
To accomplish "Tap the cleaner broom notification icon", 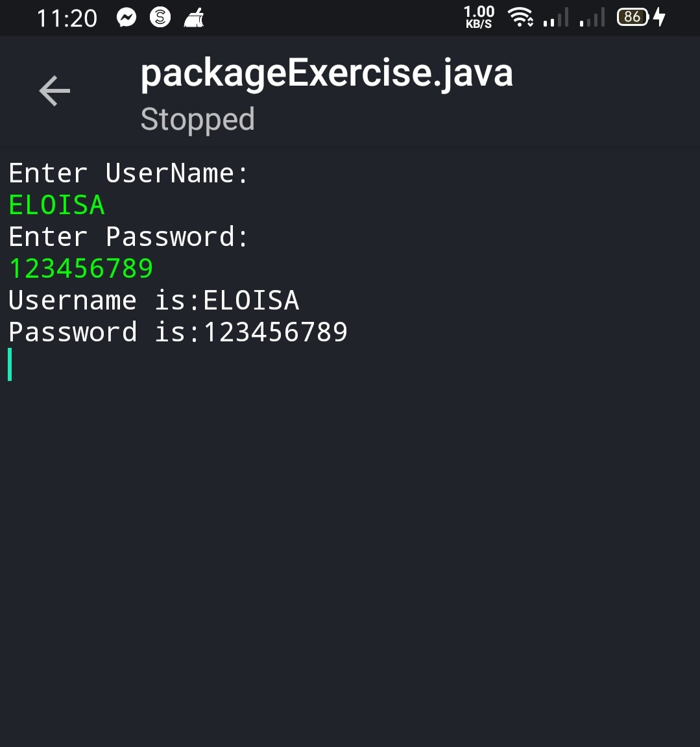I will [x=194, y=18].
